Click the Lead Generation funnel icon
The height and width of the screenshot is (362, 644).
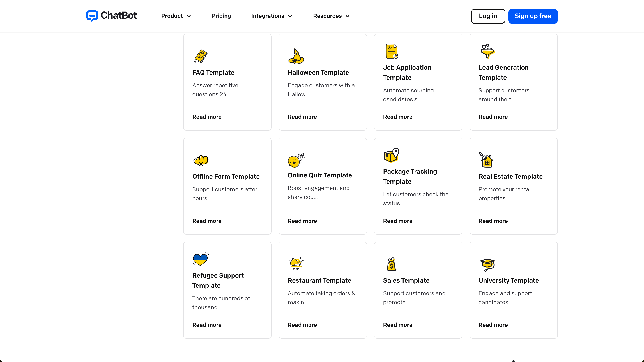coord(487,51)
